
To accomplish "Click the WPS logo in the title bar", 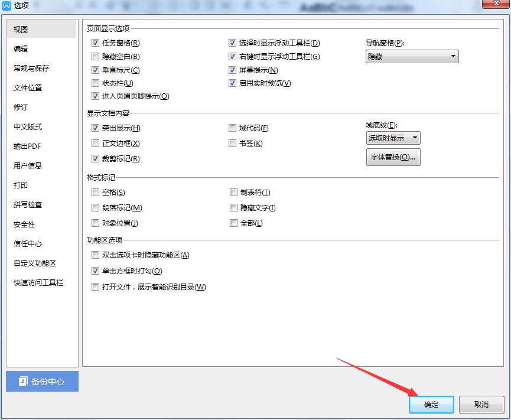I will [x=6, y=6].
